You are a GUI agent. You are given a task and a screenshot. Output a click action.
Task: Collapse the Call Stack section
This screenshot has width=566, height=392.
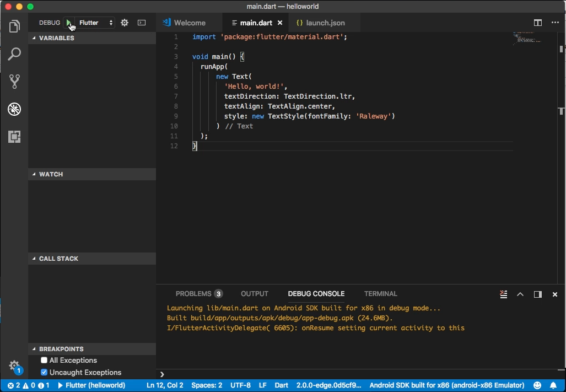coord(92,259)
